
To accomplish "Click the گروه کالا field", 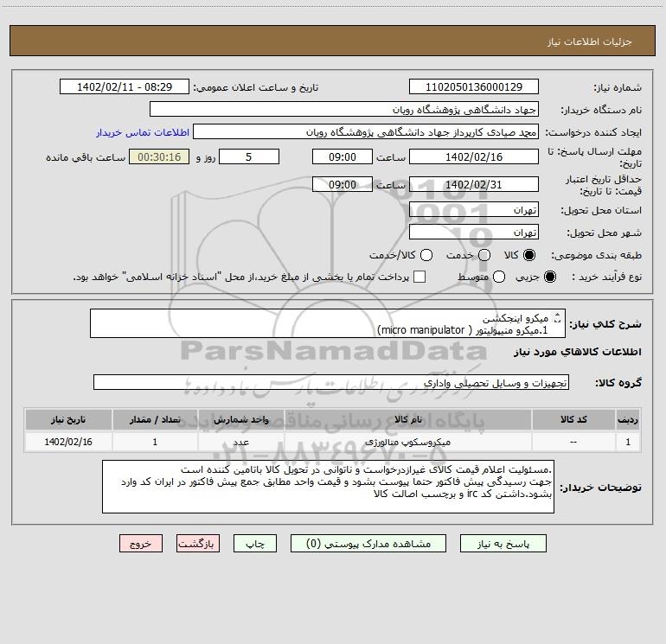I will 331,382.
